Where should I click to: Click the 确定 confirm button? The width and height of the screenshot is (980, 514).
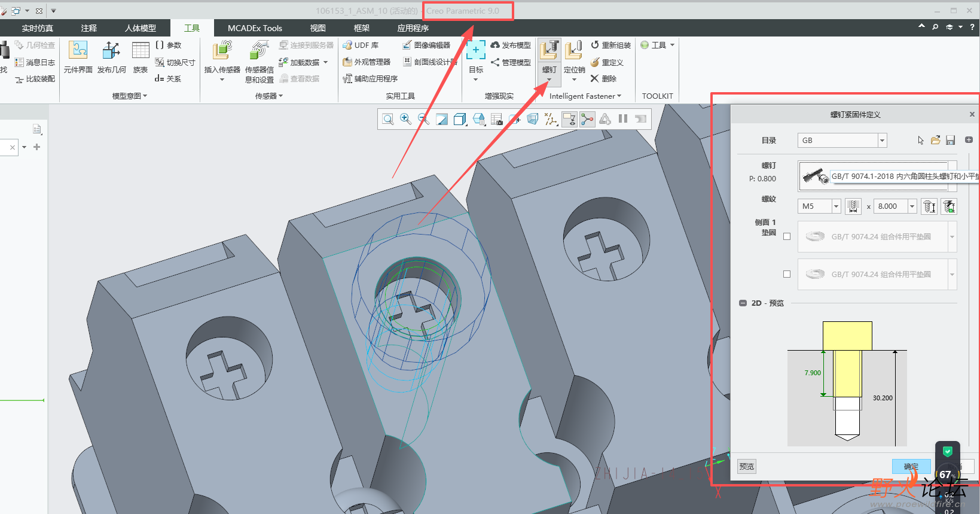click(x=911, y=467)
